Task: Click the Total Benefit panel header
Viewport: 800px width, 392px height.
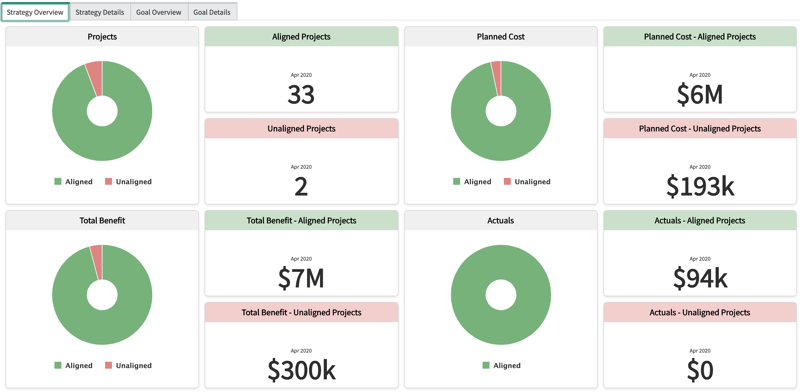Action: (102, 220)
